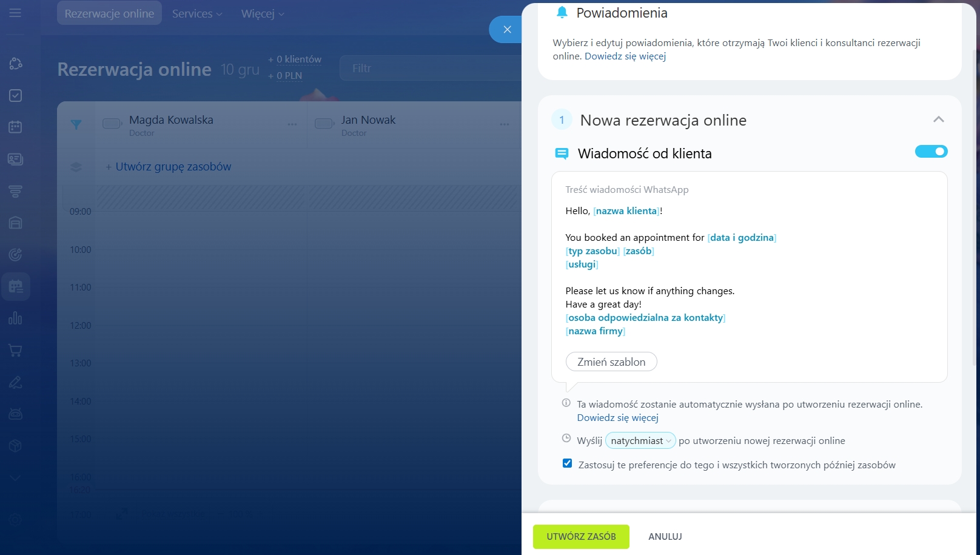Click the typ zasobu placeholder
This screenshot has width=980, height=555.
pyautogui.click(x=592, y=251)
